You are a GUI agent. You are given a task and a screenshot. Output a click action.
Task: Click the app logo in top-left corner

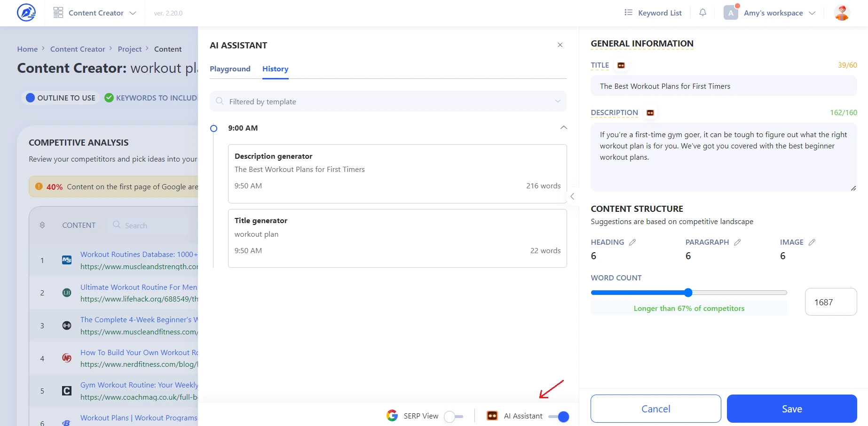pos(26,13)
